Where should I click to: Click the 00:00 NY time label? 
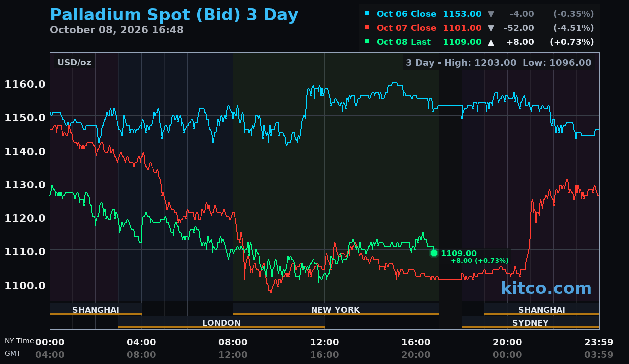[50, 342]
